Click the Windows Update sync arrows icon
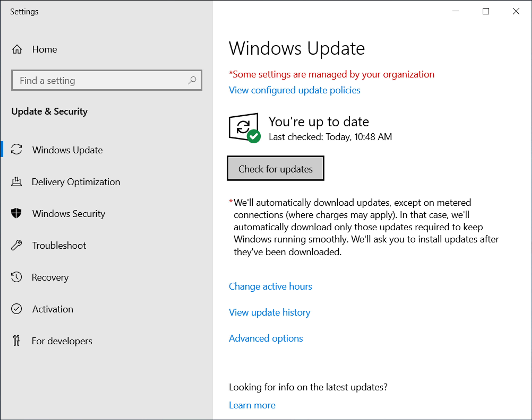Viewport: 532px width, 420px height. [16, 149]
